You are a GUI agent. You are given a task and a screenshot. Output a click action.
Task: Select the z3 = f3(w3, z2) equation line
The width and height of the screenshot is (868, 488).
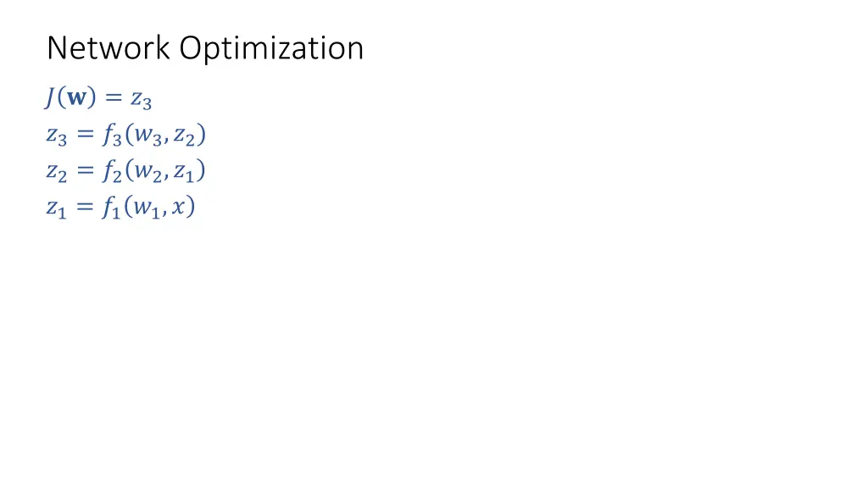tap(126, 136)
